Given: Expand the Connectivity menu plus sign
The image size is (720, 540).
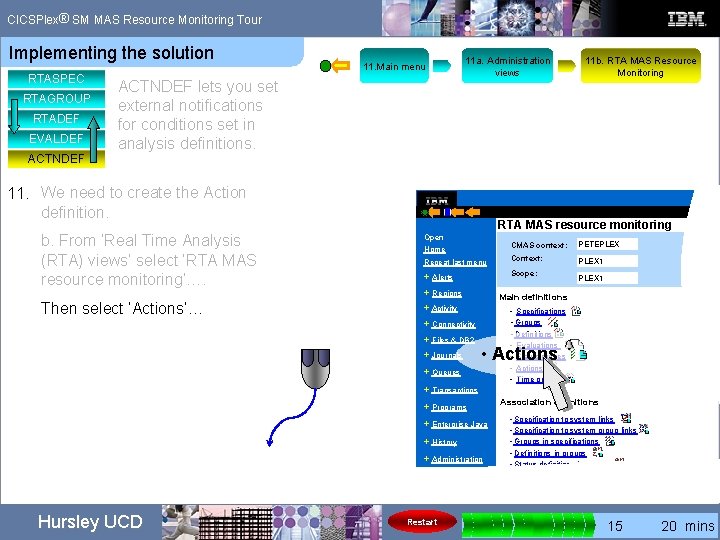Looking at the screenshot, I should (426, 324).
